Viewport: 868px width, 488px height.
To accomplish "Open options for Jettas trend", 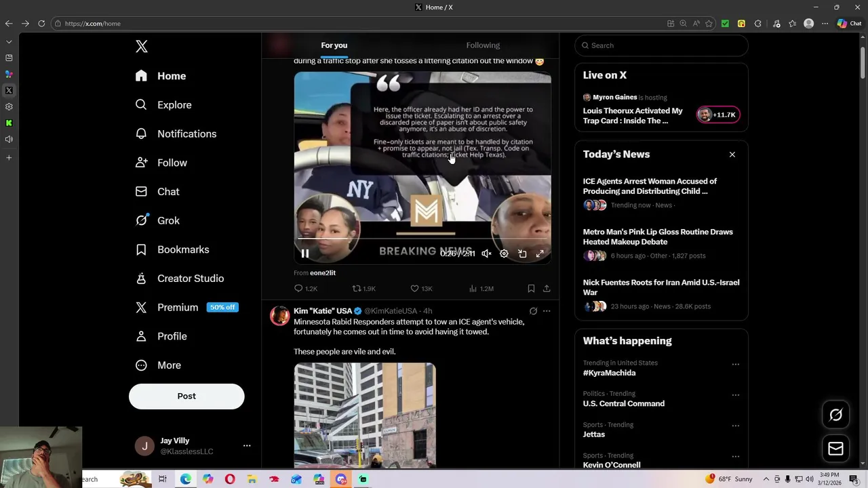I will (x=735, y=426).
